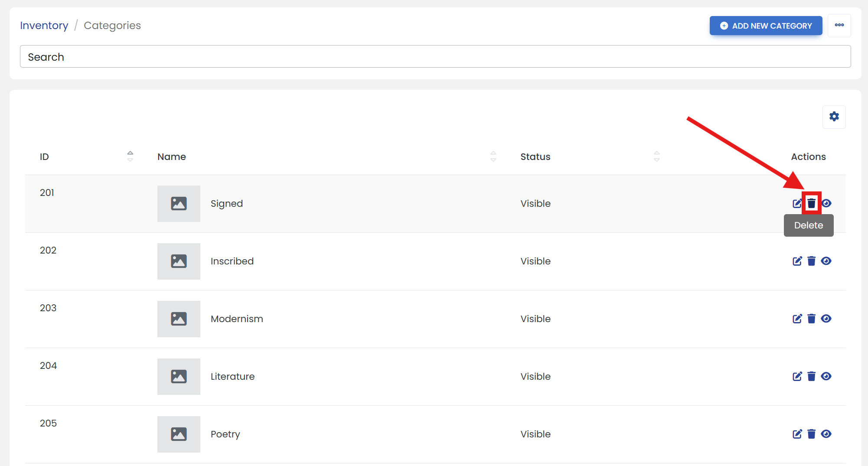Delete the Poetry category

811,434
